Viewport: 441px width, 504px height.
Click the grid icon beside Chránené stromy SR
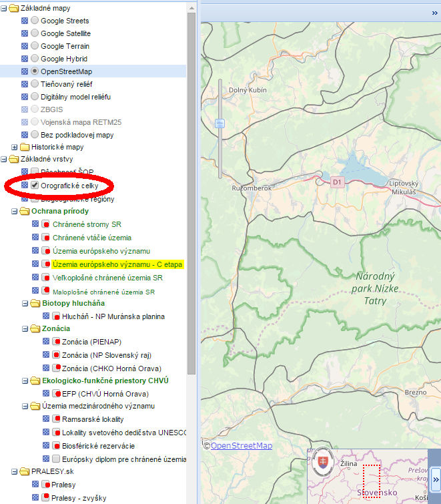pos(36,224)
